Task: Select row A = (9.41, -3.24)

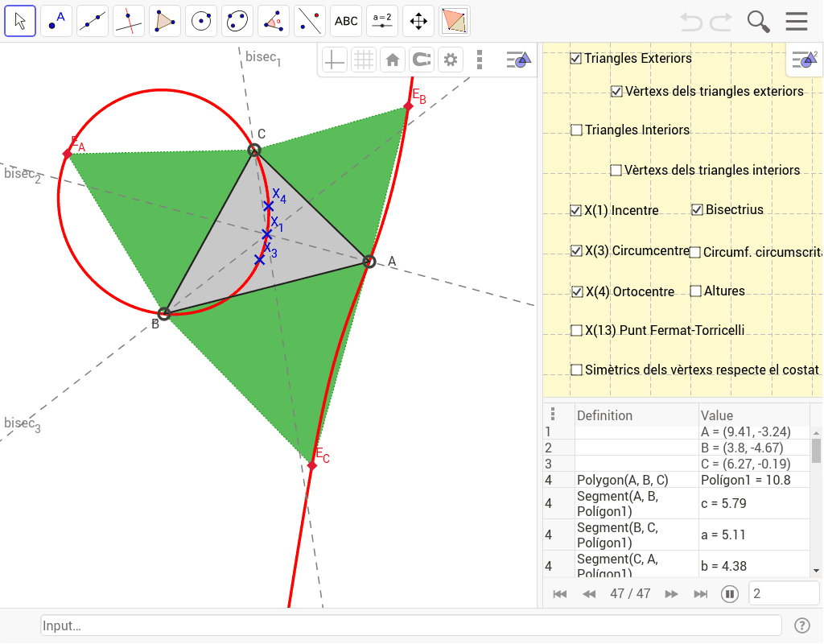Action: [677, 431]
